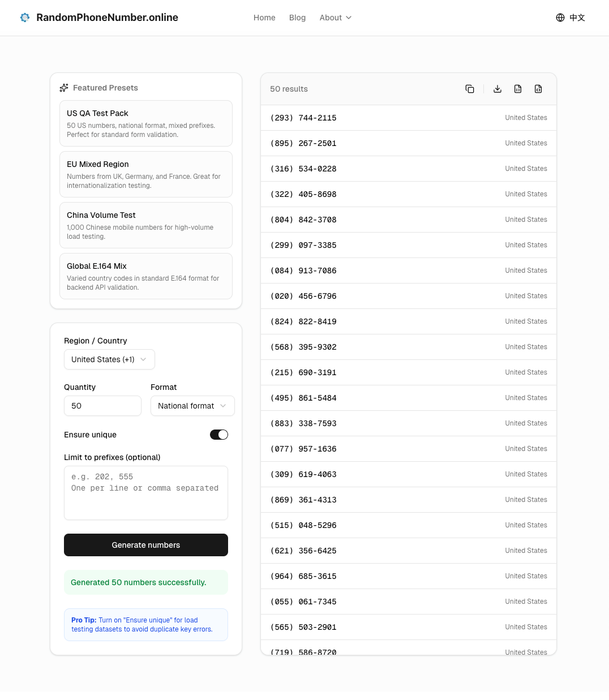The height and width of the screenshot is (700, 609).
Task: Click the number (293) 744-2115
Action: click(303, 118)
